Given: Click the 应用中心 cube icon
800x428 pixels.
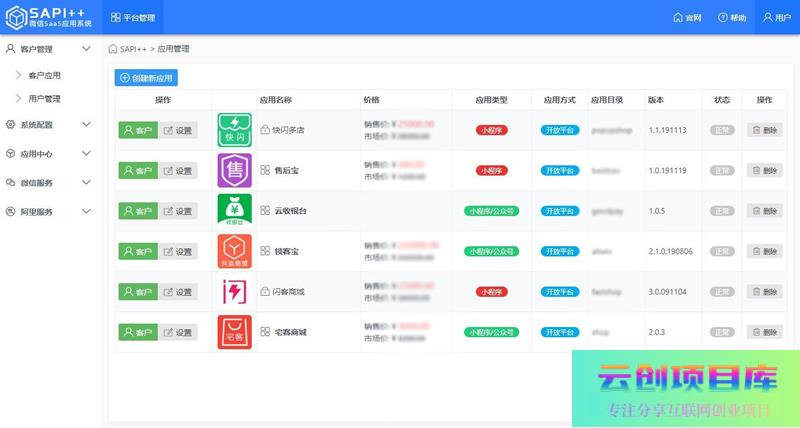Looking at the screenshot, I should (x=10, y=154).
